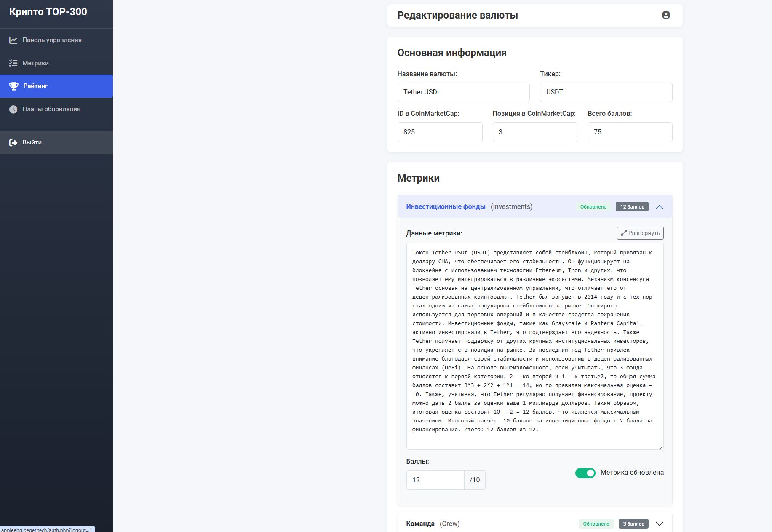Focus the ID в CoinMarketCap field
Viewport: 772px width, 532px height.
click(x=440, y=132)
